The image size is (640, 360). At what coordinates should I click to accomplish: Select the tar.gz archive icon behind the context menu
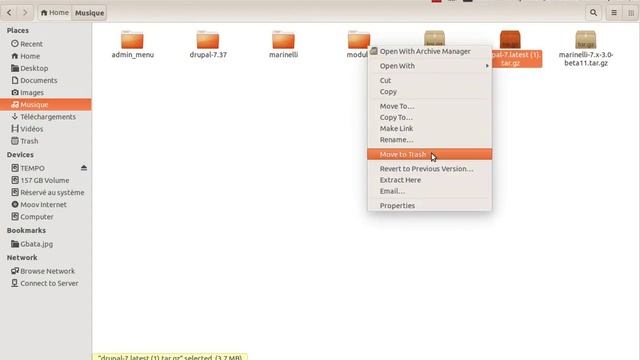pyautogui.click(x=434, y=38)
